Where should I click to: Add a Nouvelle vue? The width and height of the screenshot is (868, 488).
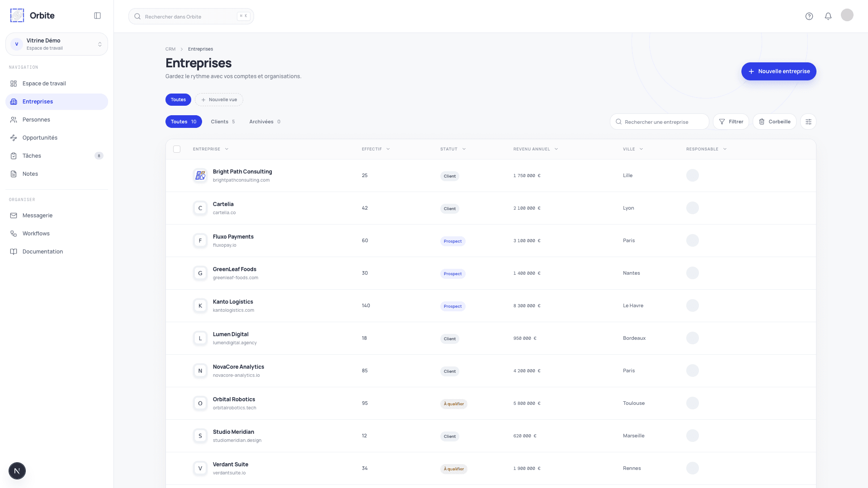219,99
